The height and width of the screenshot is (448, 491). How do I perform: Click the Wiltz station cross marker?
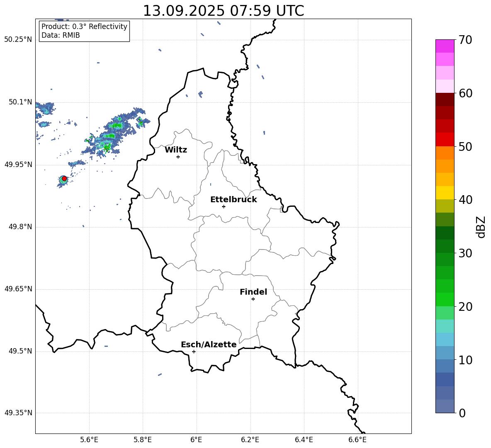[178, 157]
